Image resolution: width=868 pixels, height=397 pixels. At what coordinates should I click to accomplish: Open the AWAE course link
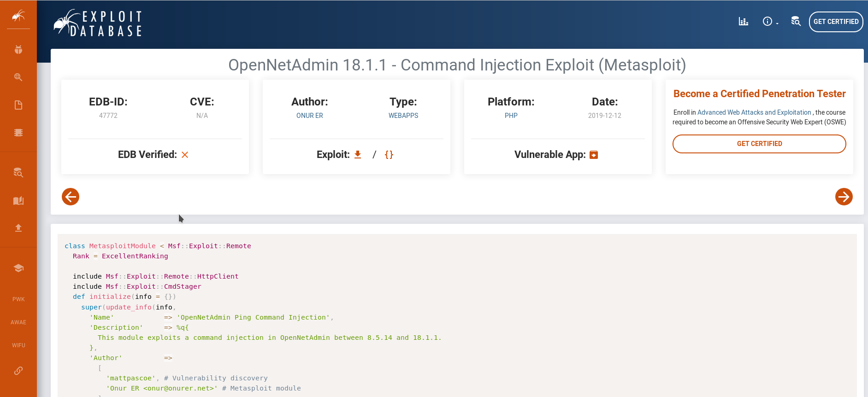[18, 322]
